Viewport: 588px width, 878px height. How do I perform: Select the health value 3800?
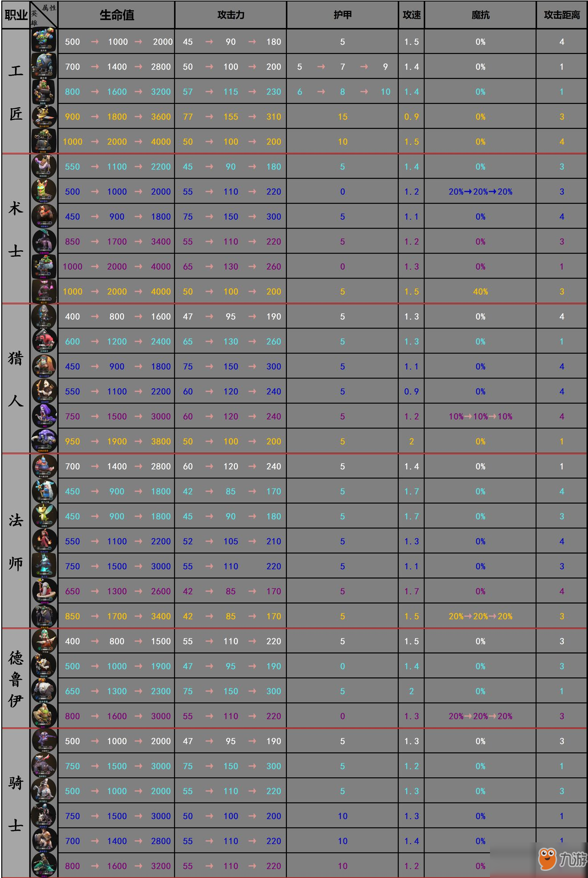point(161,441)
